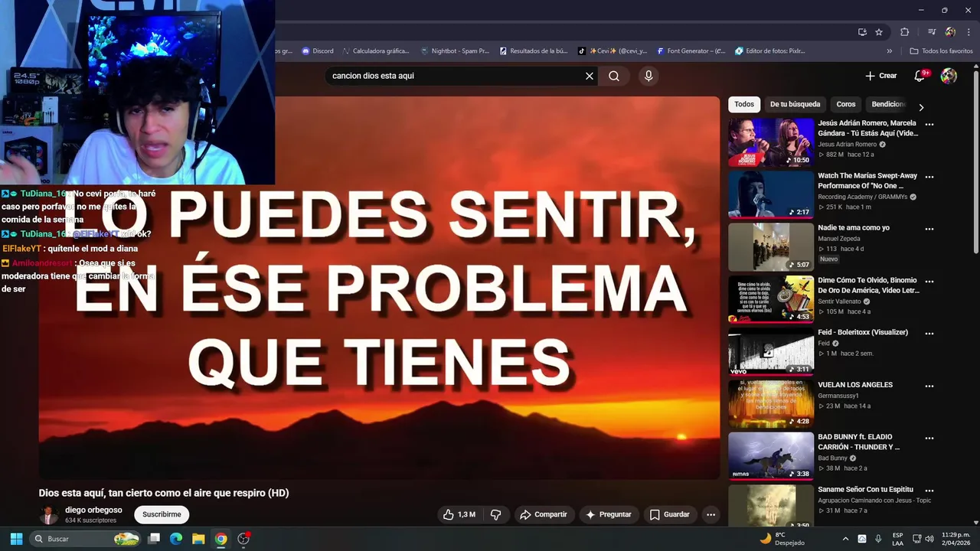980x551 pixels.
Task: Share the video via Compartir
Action: pyautogui.click(x=544, y=514)
